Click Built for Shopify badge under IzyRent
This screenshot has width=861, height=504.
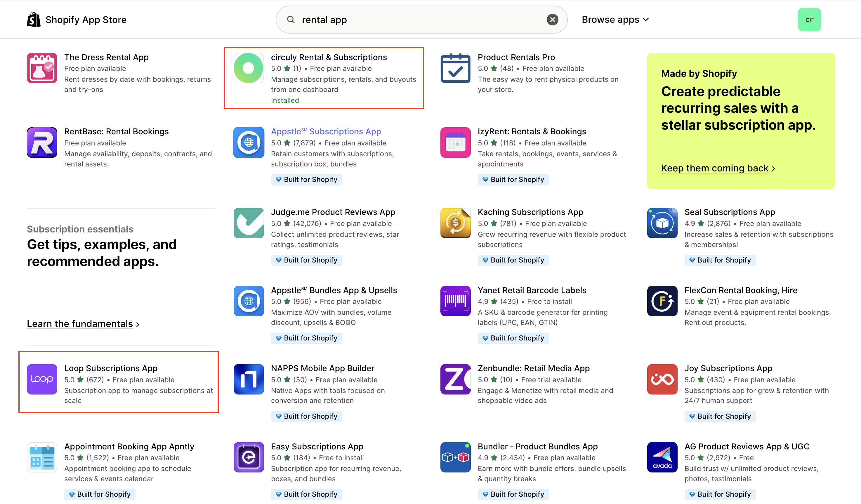pos(513,179)
